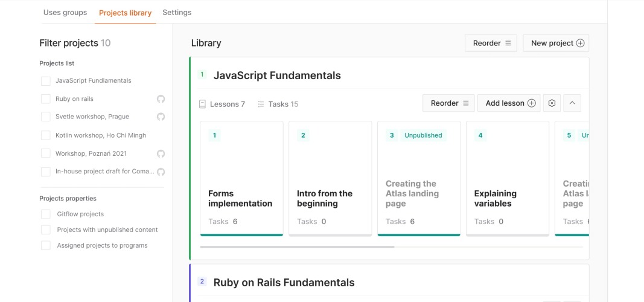This screenshot has height=302, width=644.
Task: Create a New project
Action: 556,43
